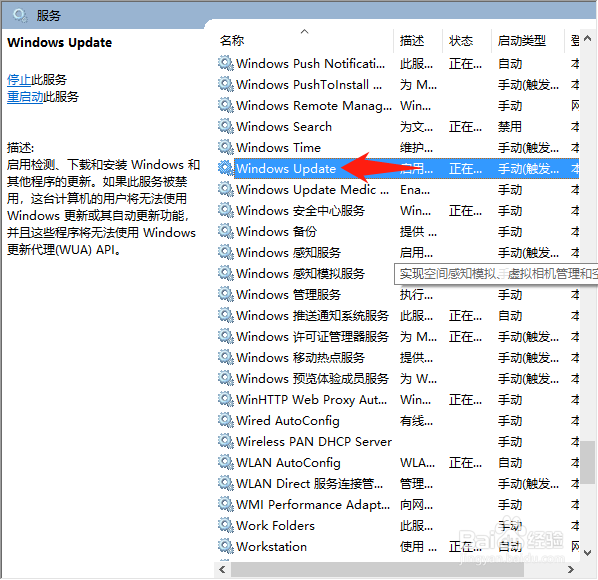Click gear icon of Windows Push Notifications row
This screenshot has height=580, width=598.
225,63
